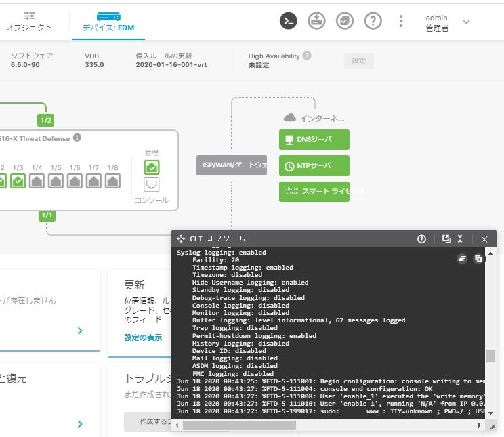Click the Threat Defense info icon
The image size is (504, 437).
(x=77, y=138)
